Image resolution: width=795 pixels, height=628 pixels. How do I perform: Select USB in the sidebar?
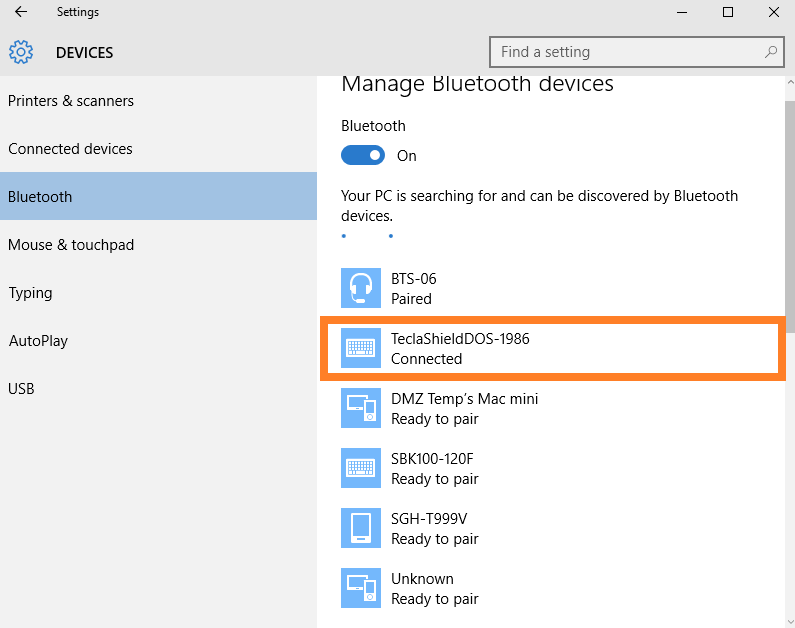pyautogui.click(x=22, y=389)
